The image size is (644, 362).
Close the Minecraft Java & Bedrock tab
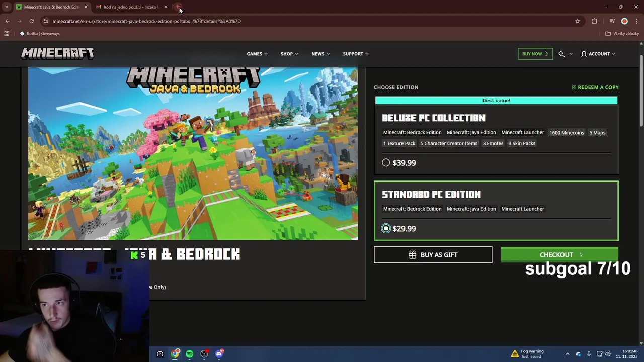click(86, 7)
